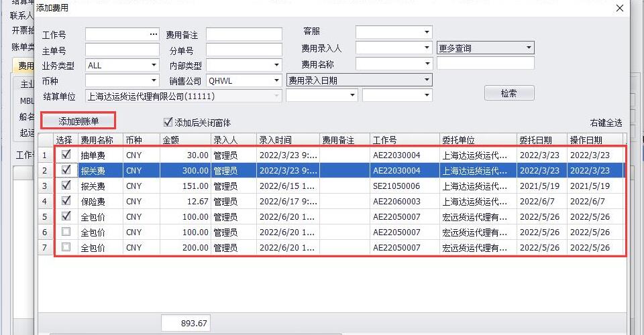Check row 7 全包价 selection checkbox
This screenshot has height=335, width=644.
66,247
